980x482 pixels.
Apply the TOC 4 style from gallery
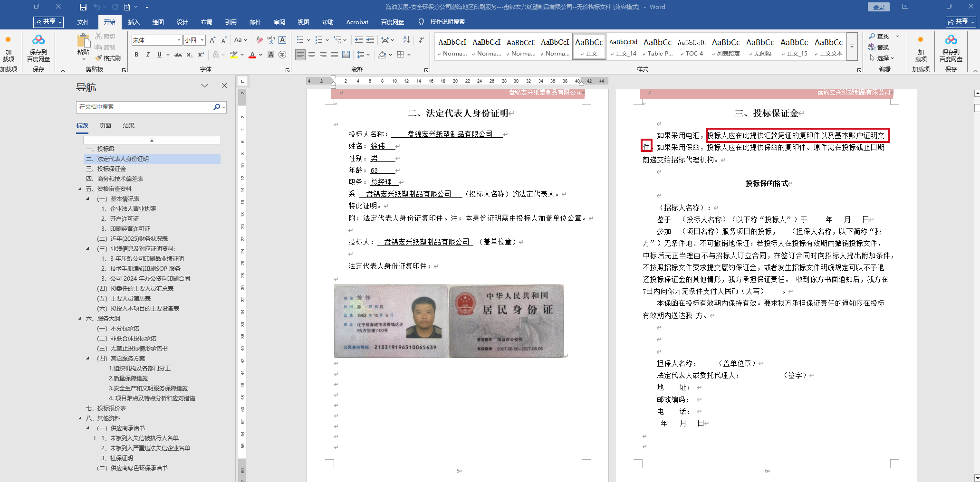point(692,47)
